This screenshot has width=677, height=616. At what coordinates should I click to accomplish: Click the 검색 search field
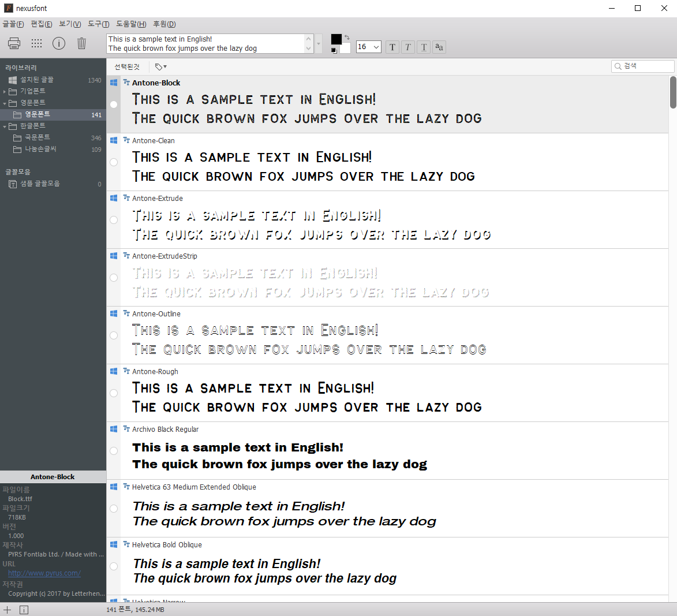[643, 66]
